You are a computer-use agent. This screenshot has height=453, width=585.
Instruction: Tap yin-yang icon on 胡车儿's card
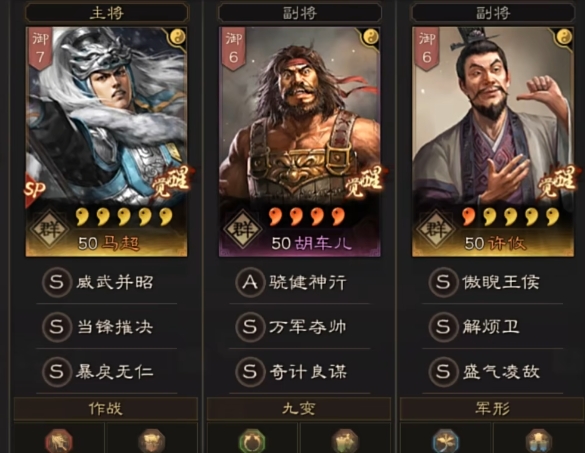[x=371, y=37]
